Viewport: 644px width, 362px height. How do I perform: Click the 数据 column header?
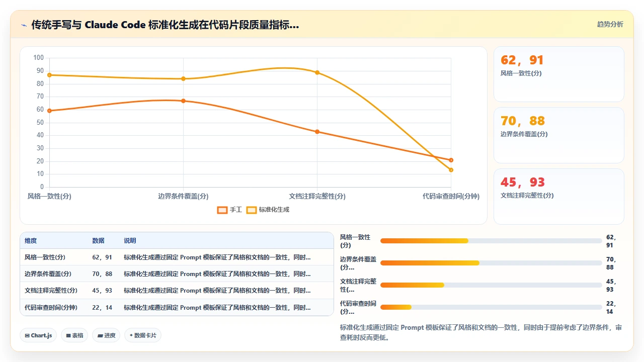(x=99, y=241)
